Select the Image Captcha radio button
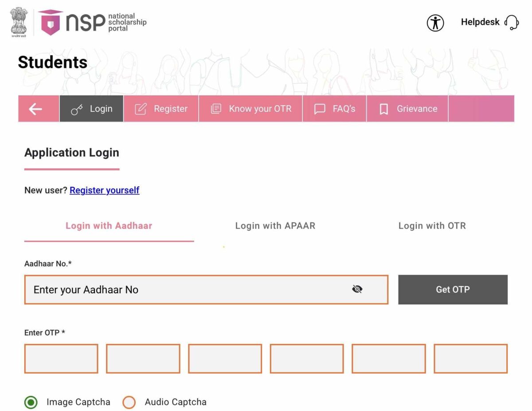 coord(31,403)
